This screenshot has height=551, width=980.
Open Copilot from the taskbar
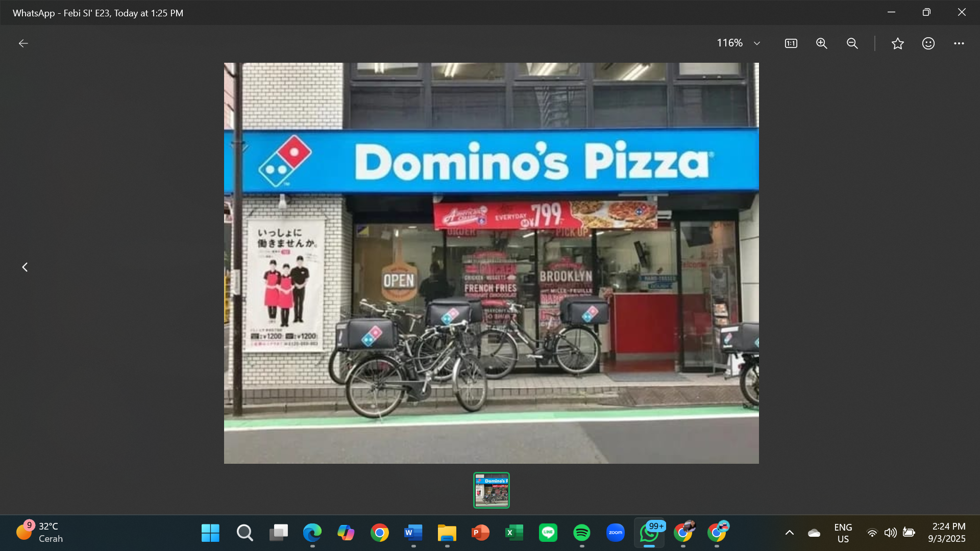(x=346, y=533)
